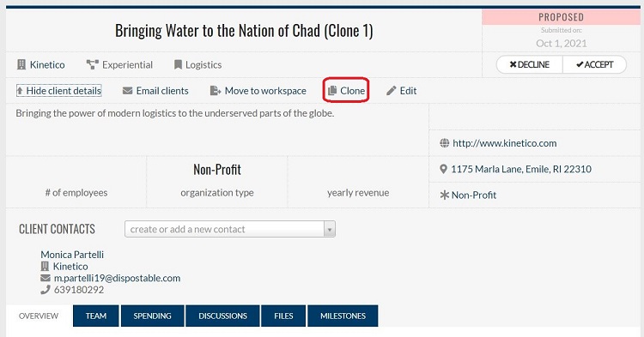
Task: Accept the proposed project
Action: pos(595,65)
